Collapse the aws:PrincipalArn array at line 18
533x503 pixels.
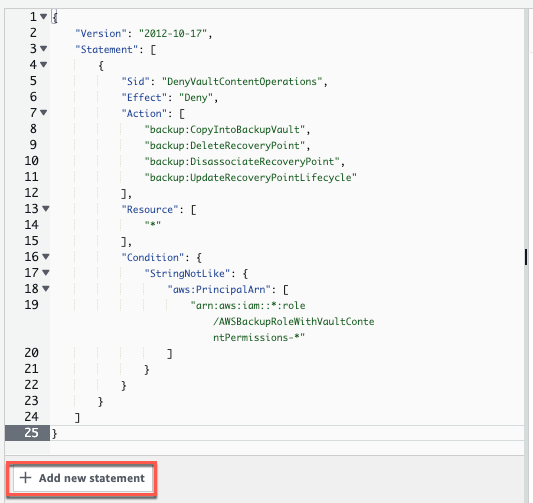pos(46,289)
